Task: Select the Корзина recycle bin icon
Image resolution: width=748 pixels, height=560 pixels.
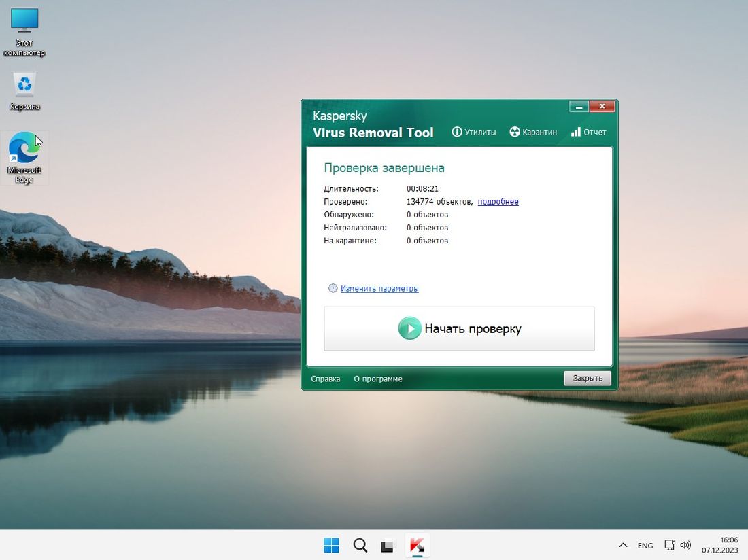Action: 24,91
